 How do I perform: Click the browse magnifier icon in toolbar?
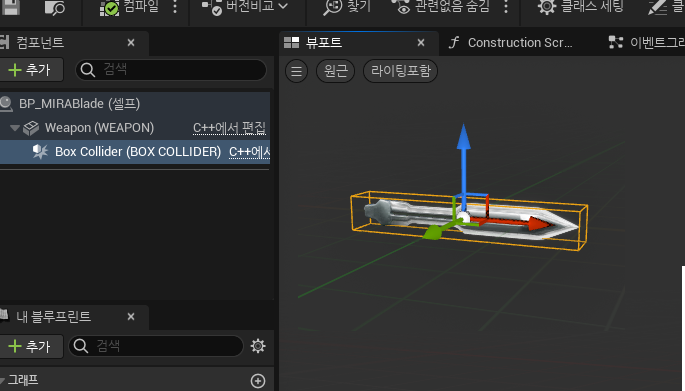pyautogui.click(x=55, y=8)
